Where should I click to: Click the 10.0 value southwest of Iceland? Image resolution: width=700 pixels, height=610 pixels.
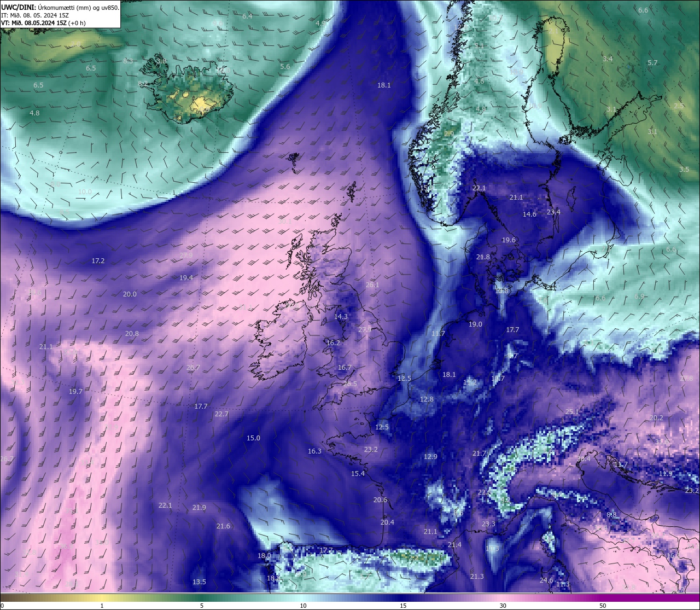coord(85,192)
